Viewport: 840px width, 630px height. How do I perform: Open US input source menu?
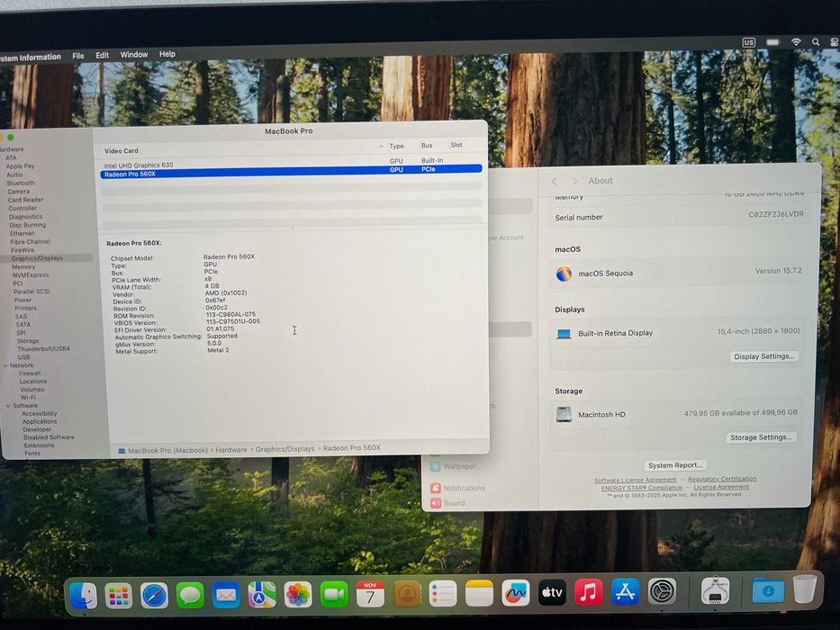[x=748, y=42]
